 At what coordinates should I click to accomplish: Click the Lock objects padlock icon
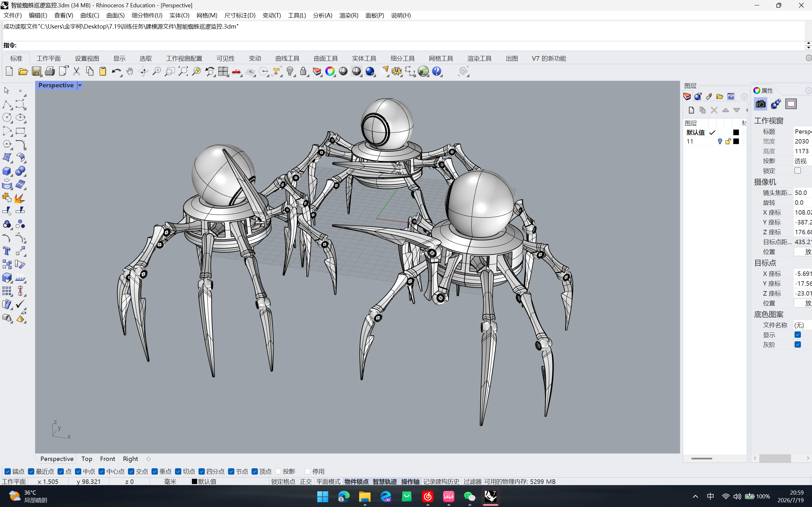tap(303, 71)
